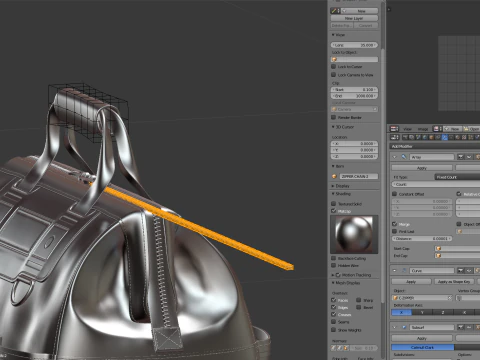Image resolution: width=480 pixels, height=360 pixels.
Task: Open the World properties tab icon
Action: pyautogui.click(x=425, y=137)
